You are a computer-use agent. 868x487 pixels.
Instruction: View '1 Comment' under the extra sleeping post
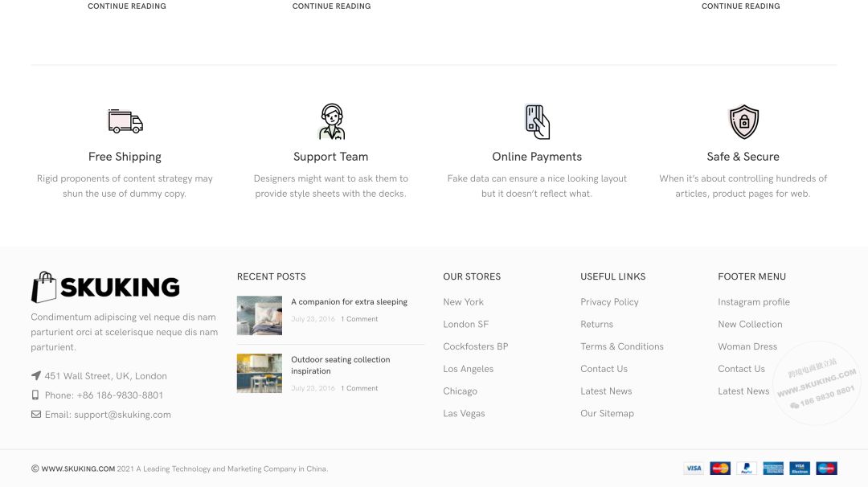pyautogui.click(x=359, y=319)
